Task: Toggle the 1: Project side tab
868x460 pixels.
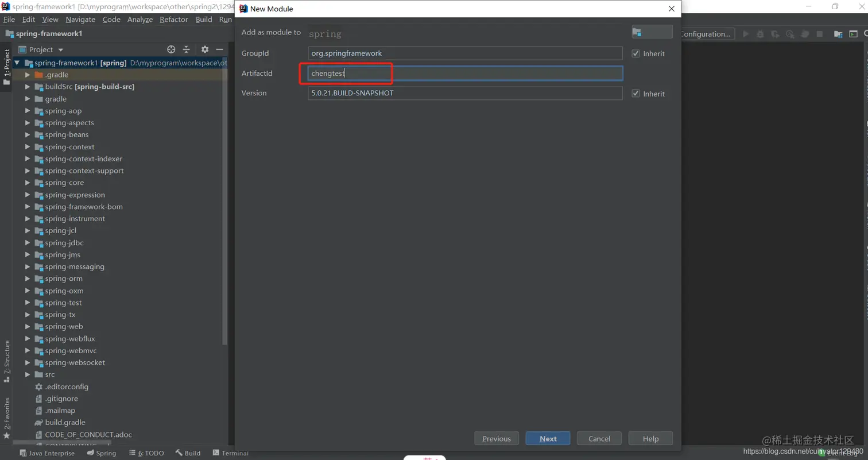Action: coord(7,67)
